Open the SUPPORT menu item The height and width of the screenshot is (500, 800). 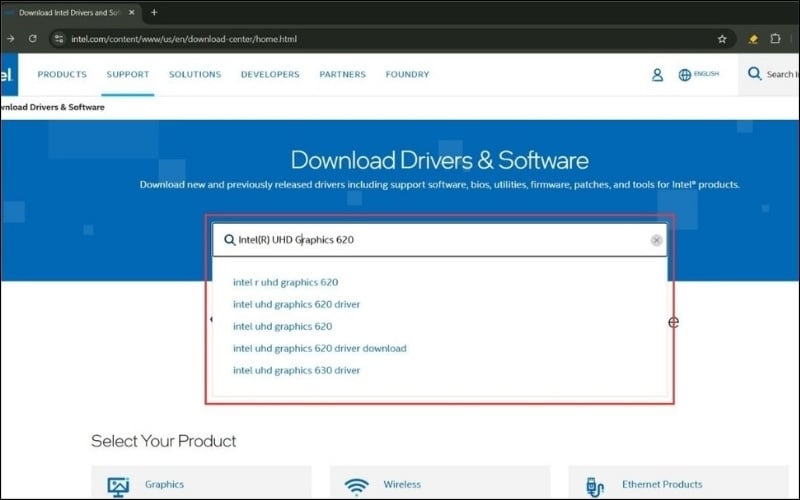pyautogui.click(x=128, y=74)
